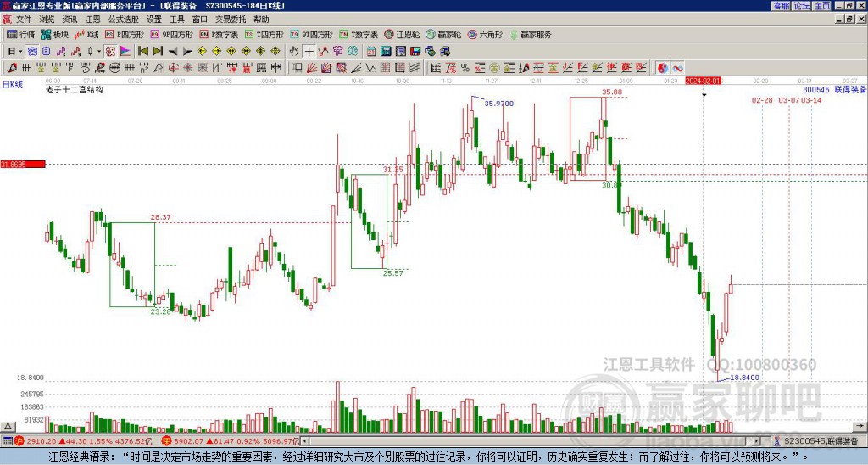Launch the 赢家轮 wheel tool

(443, 34)
